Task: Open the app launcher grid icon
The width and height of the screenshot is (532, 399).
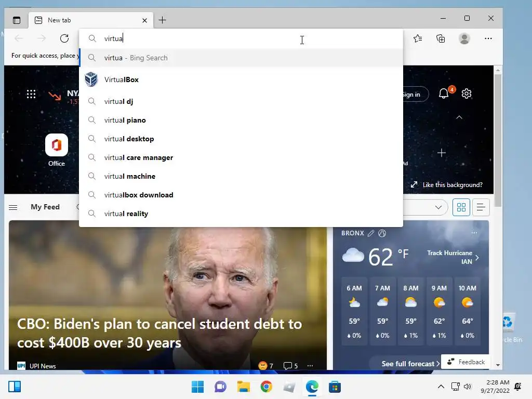Action: click(31, 94)
